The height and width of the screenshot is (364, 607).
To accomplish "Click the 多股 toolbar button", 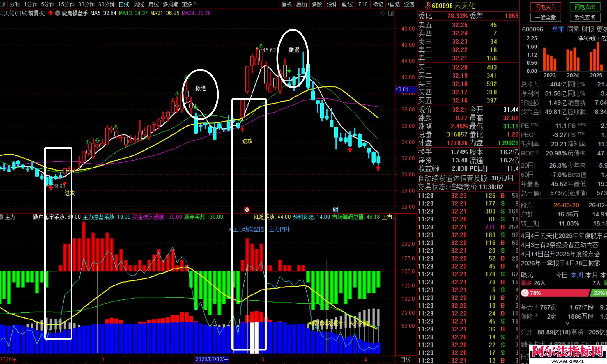I will (317, 4).
